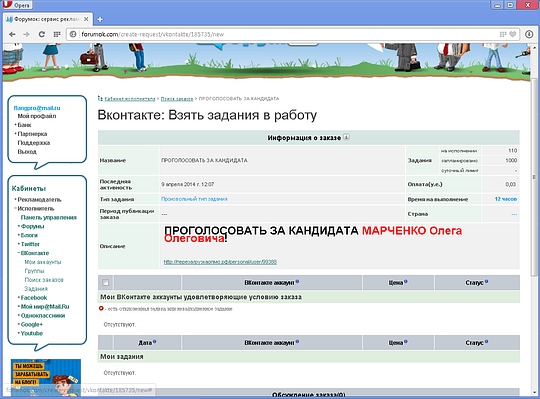Expand the Рекламодатель cabinet
The width and height of the screenshot is (540, 399).
click(39, 200)
